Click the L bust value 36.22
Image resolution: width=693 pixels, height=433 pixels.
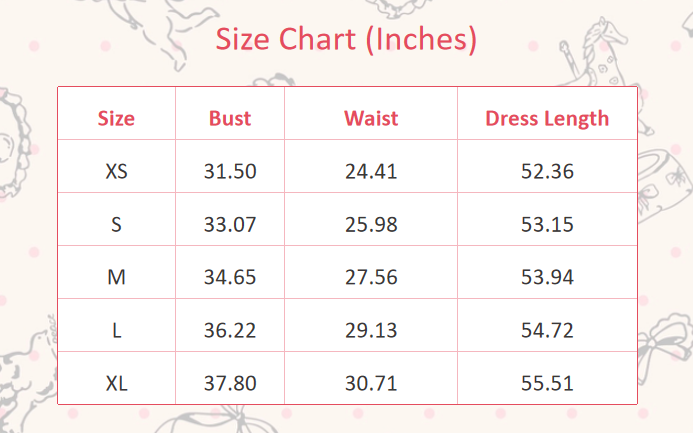[x=230, y=330]
